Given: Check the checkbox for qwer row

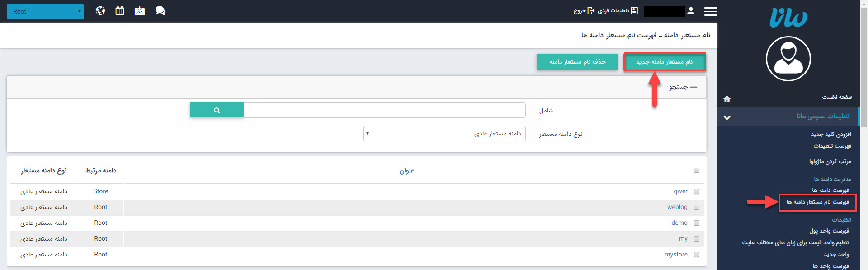Looking at the screenshot, I should [x=697, y=191].
